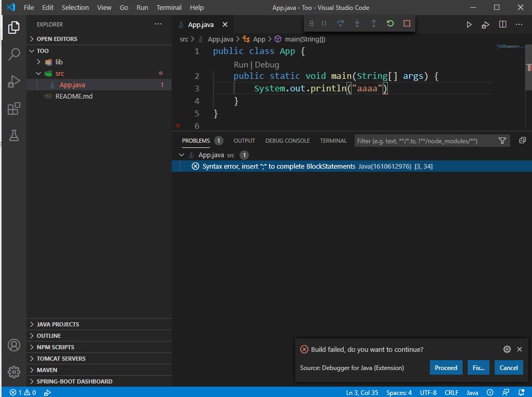Toggle breakpoint on line 6
532x397 pixels.
(178, 126)
